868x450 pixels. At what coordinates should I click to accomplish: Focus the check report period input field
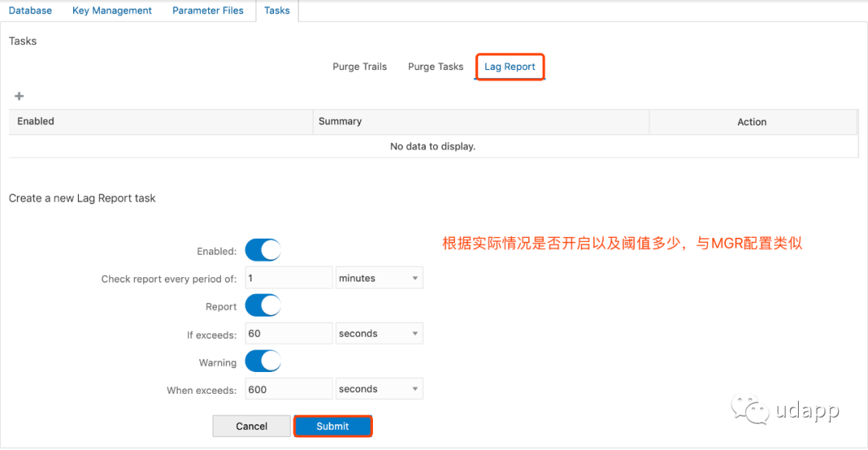289,278
